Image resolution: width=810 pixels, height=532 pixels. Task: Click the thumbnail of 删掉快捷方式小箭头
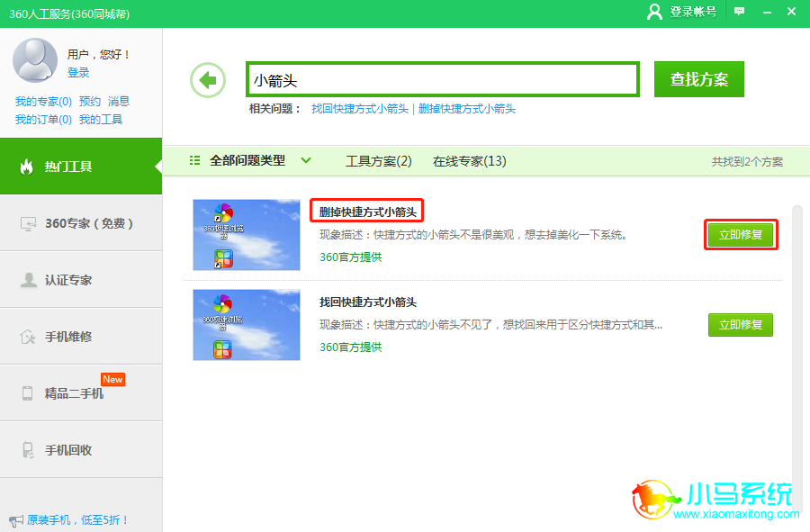247,235
